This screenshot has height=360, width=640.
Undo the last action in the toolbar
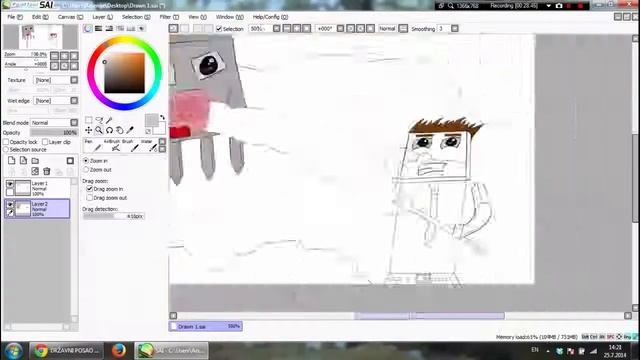click(173, 29)
